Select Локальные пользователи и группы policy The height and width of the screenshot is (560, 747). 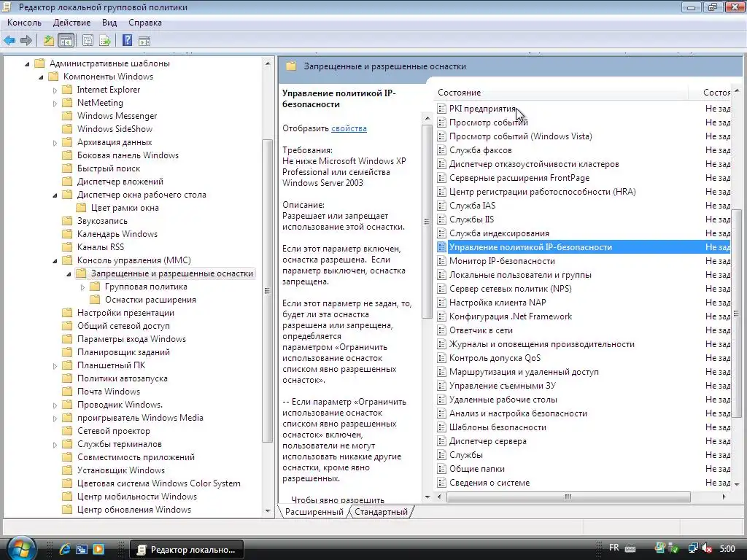click(x=520, y=275)
